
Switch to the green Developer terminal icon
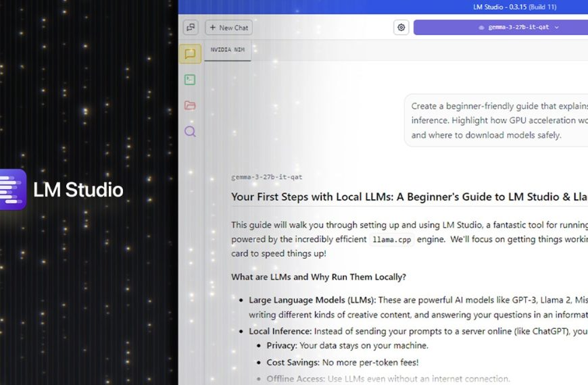point(190,80)
